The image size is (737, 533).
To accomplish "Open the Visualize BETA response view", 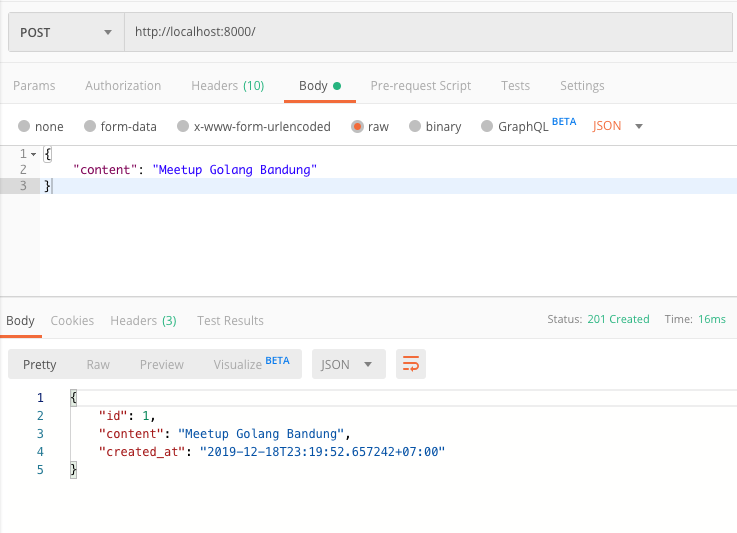I will [x=250, y=364].
